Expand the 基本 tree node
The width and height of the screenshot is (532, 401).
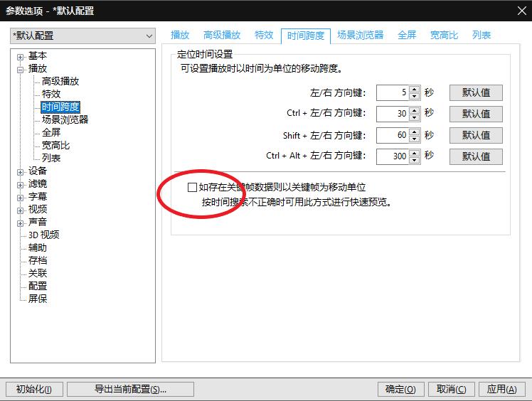20,57
